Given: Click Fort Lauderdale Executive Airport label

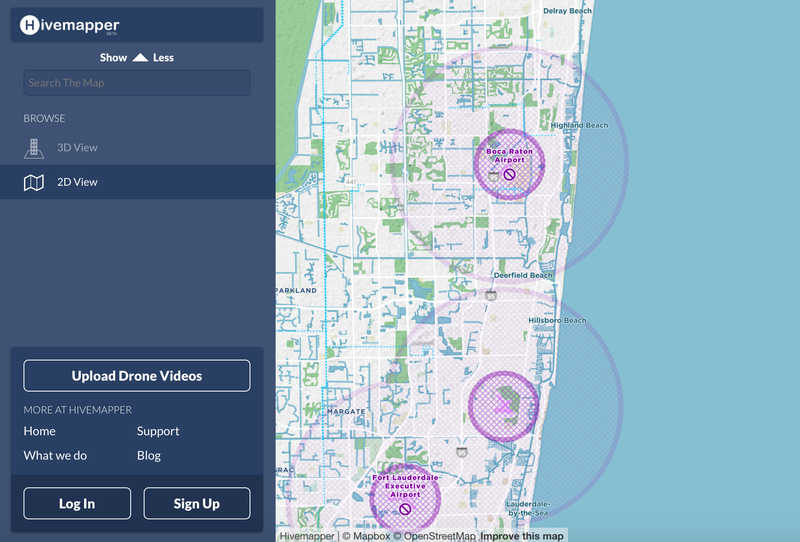Looking at the screenshot, I should pyautogui.click(x=405, y=486).
